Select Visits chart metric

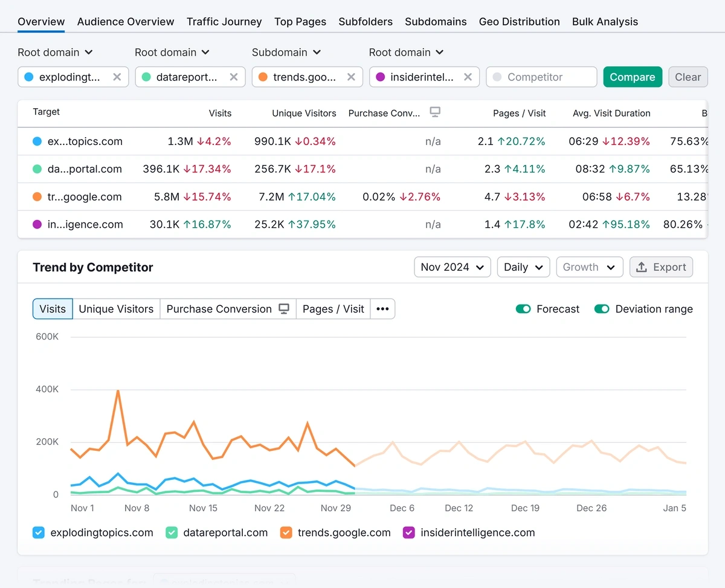53,309
